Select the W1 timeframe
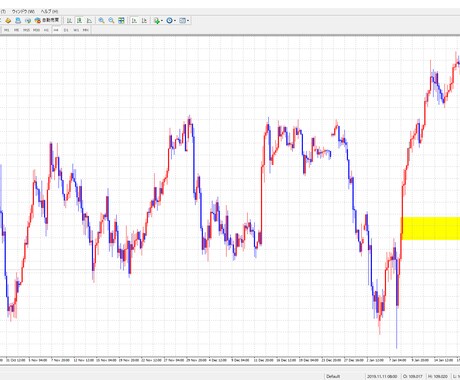460x380 pixels. coord(76,30)
